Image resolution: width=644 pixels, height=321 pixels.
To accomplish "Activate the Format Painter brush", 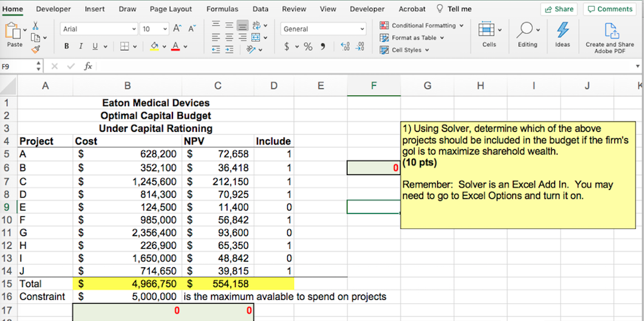I will coord(36,50).
